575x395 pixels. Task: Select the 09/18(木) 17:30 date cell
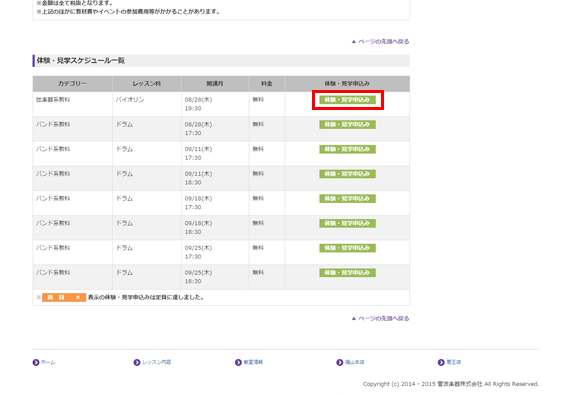(215, 203)
